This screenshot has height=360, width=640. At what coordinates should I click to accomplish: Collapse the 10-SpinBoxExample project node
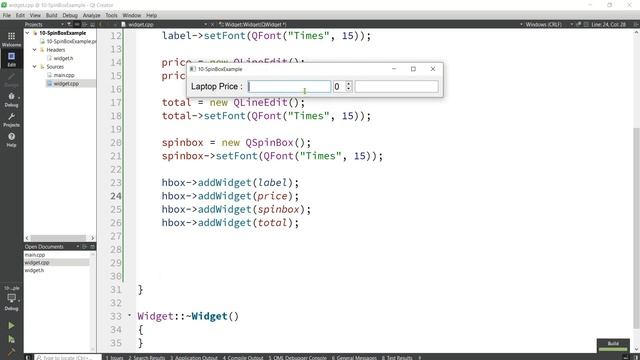(x=27, y=33)
